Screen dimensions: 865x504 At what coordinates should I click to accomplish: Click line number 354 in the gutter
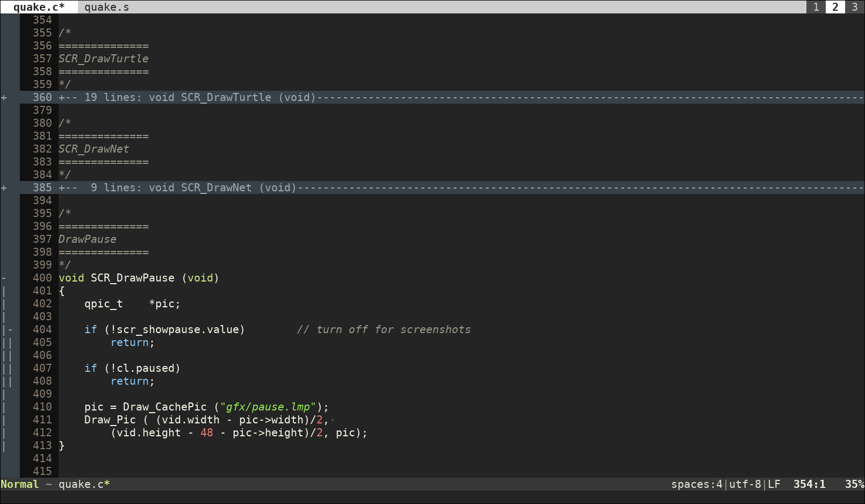point(42,20)
